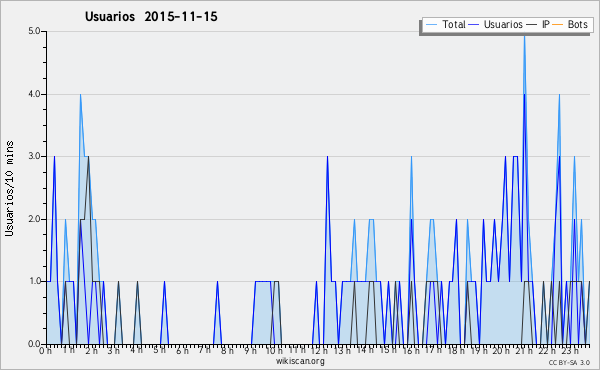Click the Usuarios legend label
Image resolution: width=600 pixels, height=370 pixels.
point(503,24)
